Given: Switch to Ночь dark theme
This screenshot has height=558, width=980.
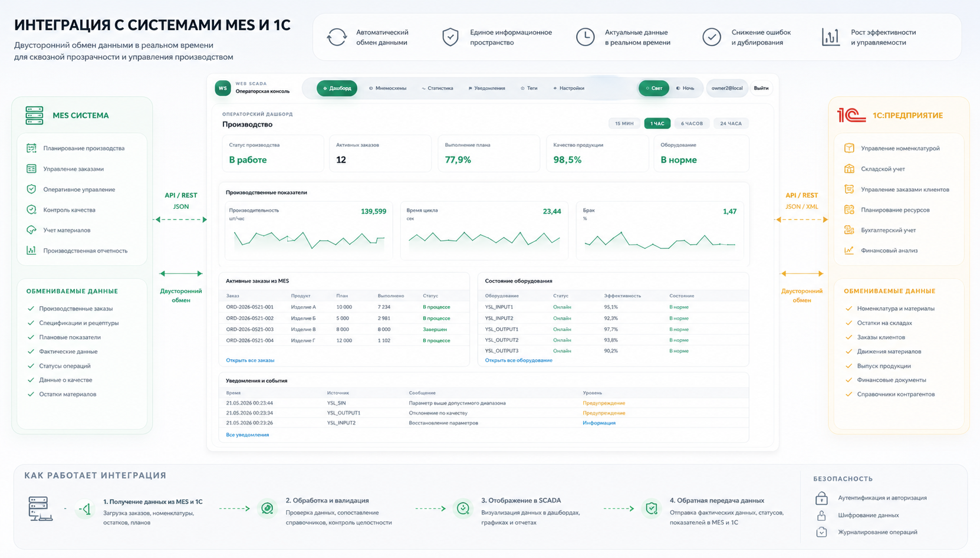Looking at the screenshot, I should tap(685, 88).
